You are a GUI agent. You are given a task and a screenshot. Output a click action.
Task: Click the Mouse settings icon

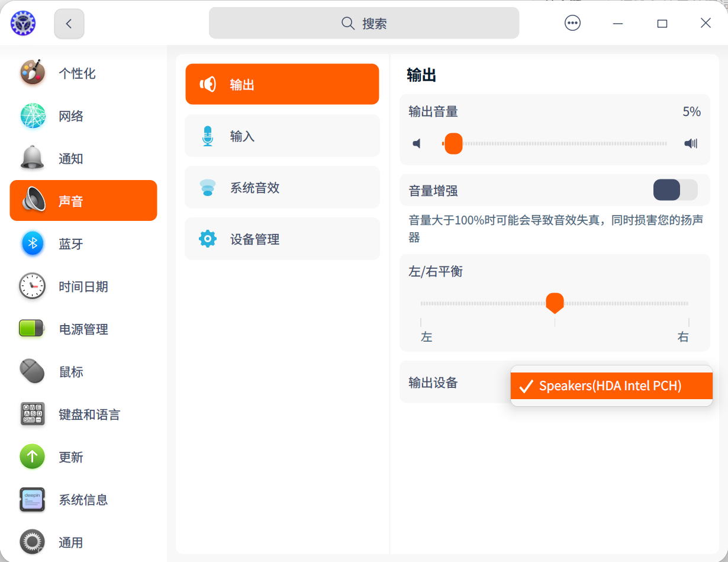(33, 371)
